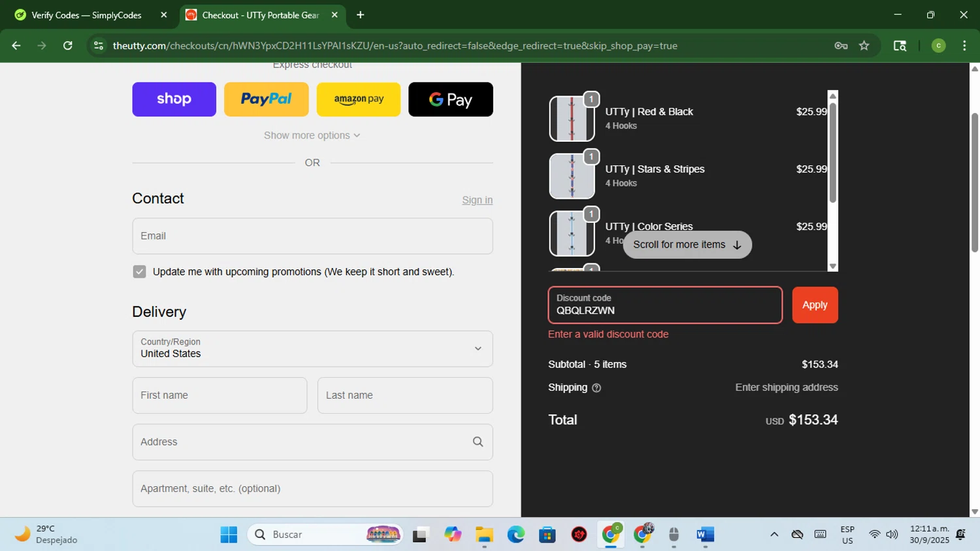Go back to the previous page
The width and height of the screenshot is (980, 551).
(16, 46)
